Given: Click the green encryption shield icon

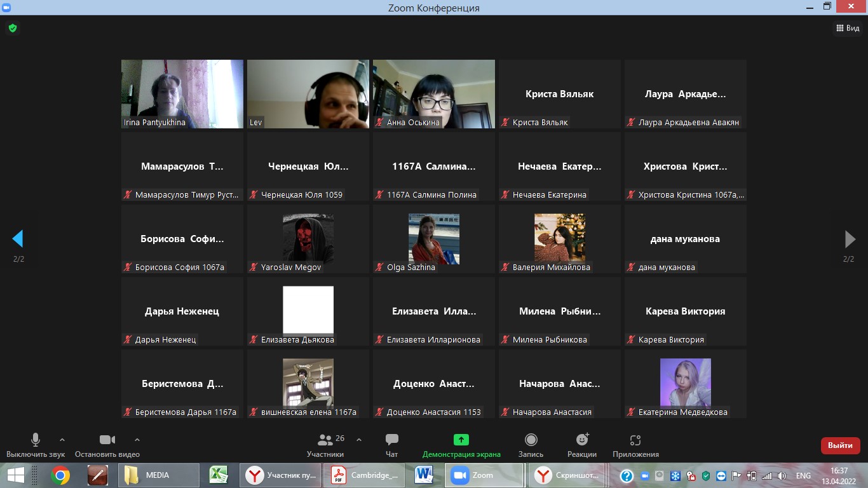Looking at the screenshot, I should point(12,28).
